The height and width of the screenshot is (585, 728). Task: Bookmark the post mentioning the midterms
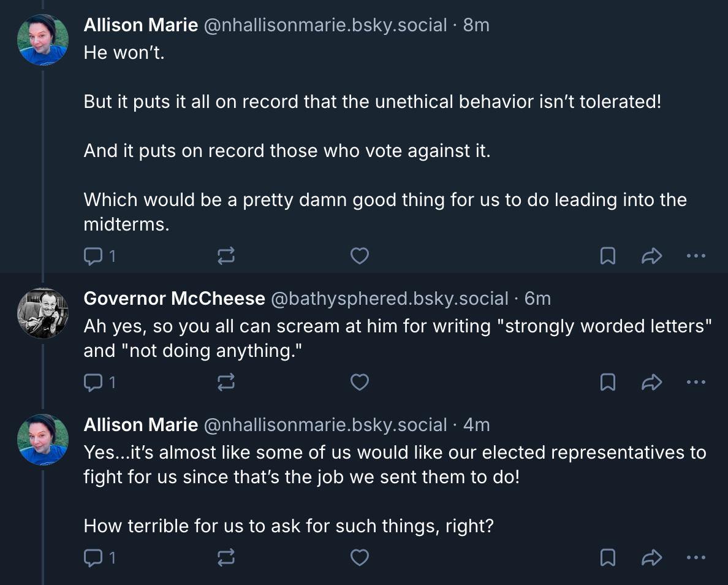607,256
